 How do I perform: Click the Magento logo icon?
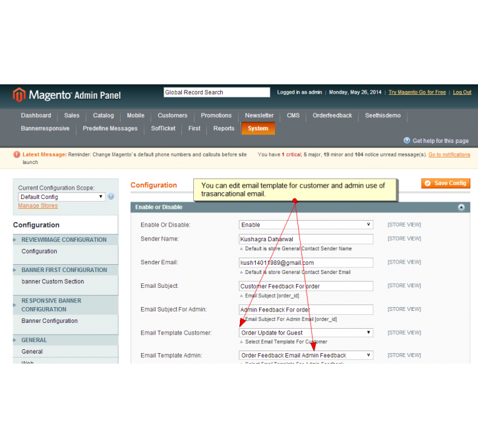(19, 95)
